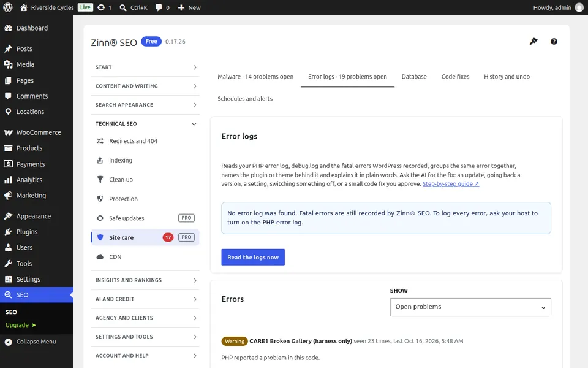Open Redirects and 404 shuffle icon
The height and width of the screenshot is (368, 588).
100,141
